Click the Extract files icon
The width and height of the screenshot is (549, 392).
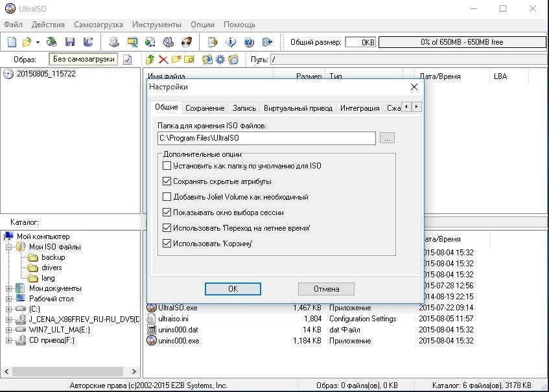click(x=207, y=60)
